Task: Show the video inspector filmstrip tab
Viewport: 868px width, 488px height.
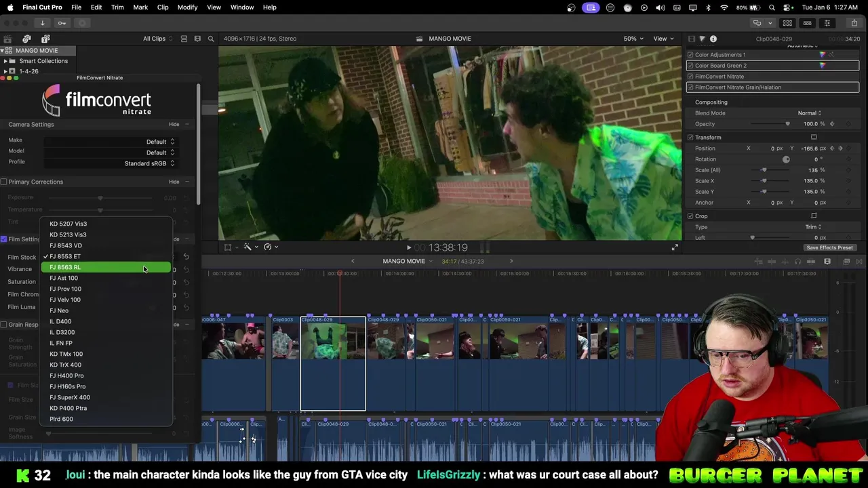Action: [691, 39]
